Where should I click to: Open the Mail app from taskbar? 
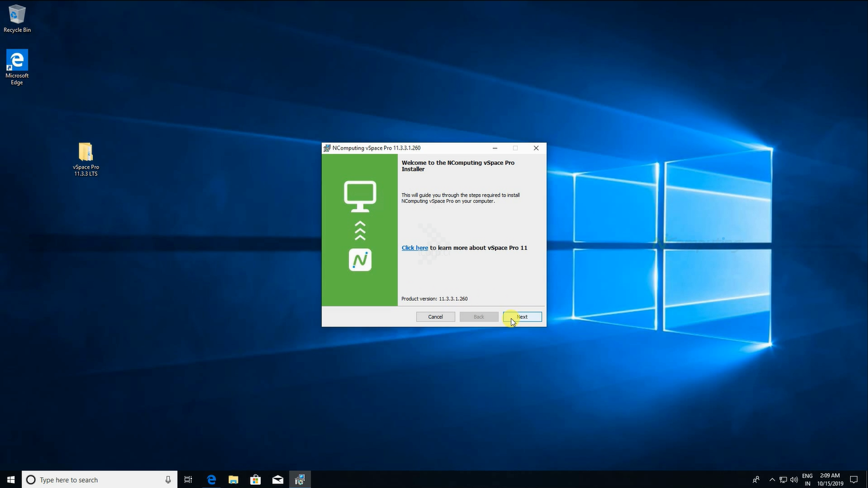tap(278, 480)
